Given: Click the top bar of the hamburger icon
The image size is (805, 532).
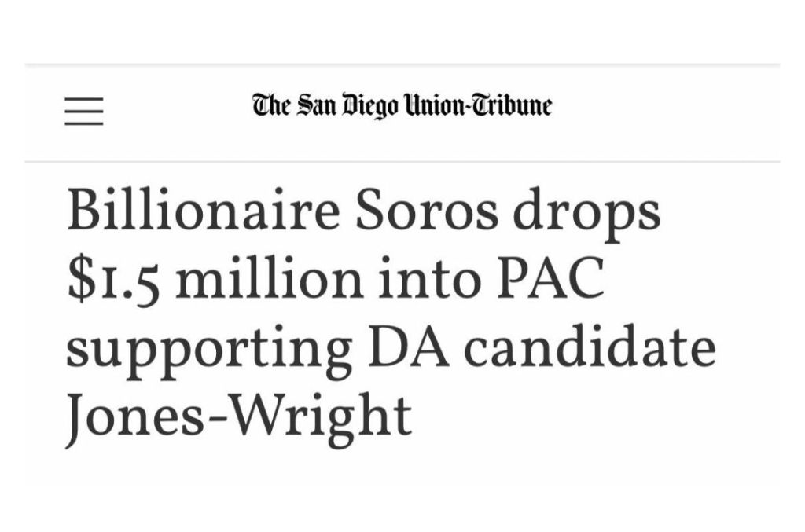Looking at the screenshot, I should click(x=84, y=99).
